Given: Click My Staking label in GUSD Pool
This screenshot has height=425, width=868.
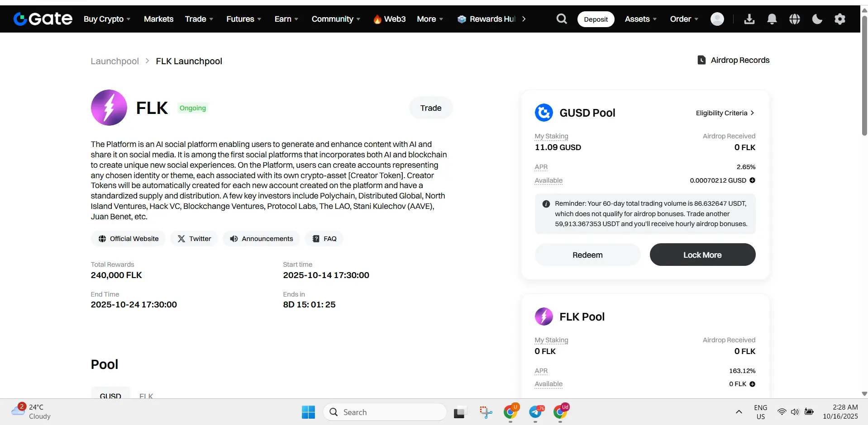Looking at the screenshot, I should (x=551, y=136).
